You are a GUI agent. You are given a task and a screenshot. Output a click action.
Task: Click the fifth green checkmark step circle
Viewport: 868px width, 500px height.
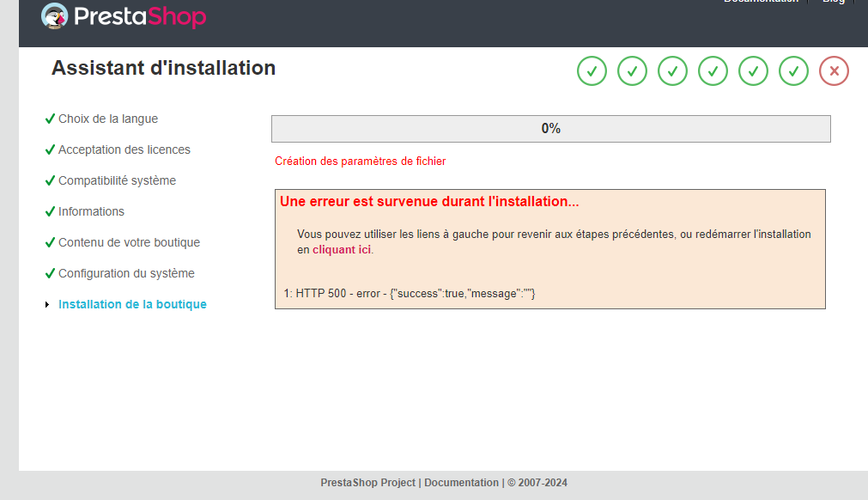click(x=754, y=70)
